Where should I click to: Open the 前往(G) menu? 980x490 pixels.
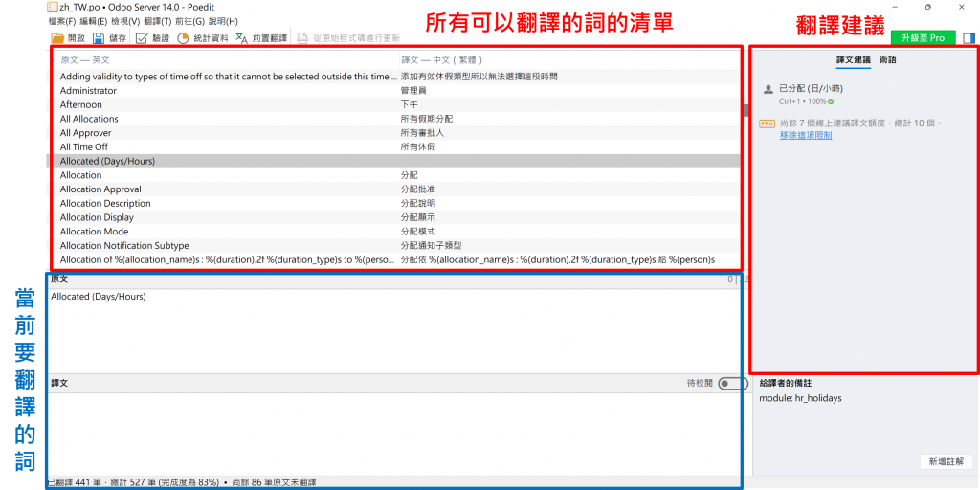[190, 21]
